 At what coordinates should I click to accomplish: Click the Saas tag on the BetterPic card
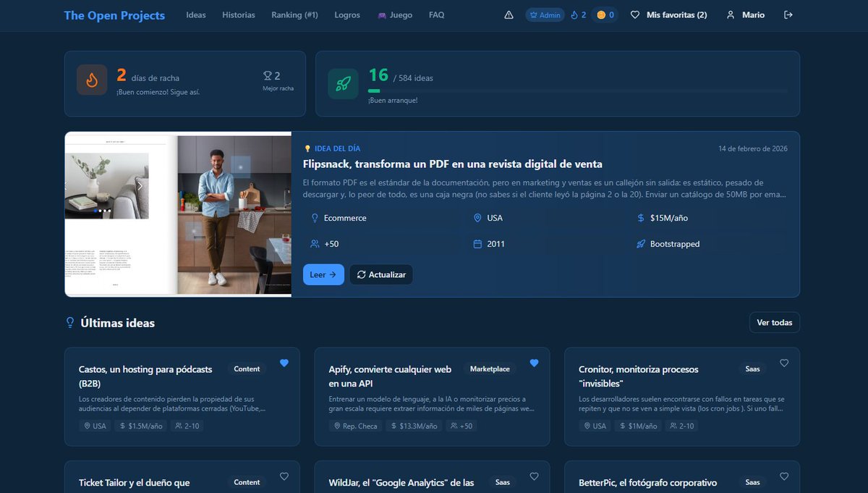753,482
